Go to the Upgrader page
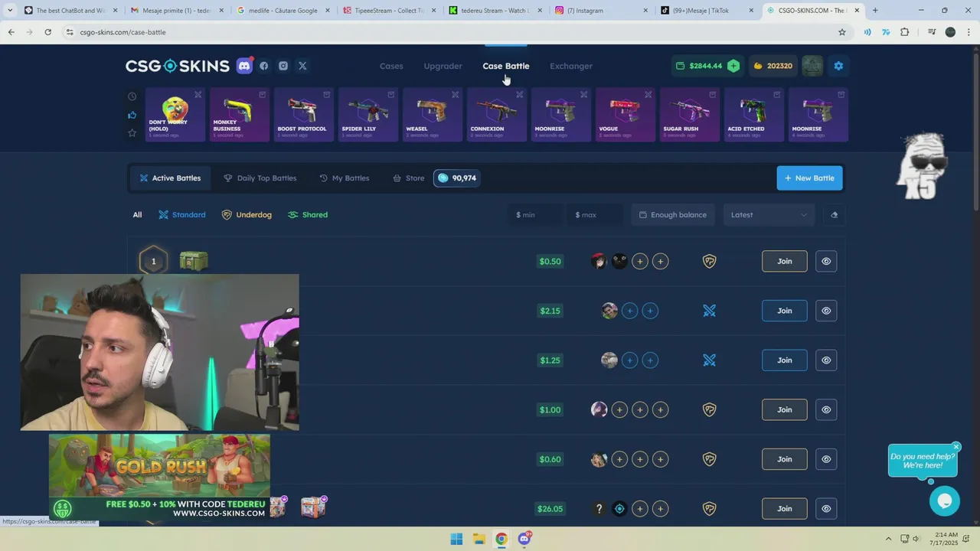980x551 pixels. 443,66
